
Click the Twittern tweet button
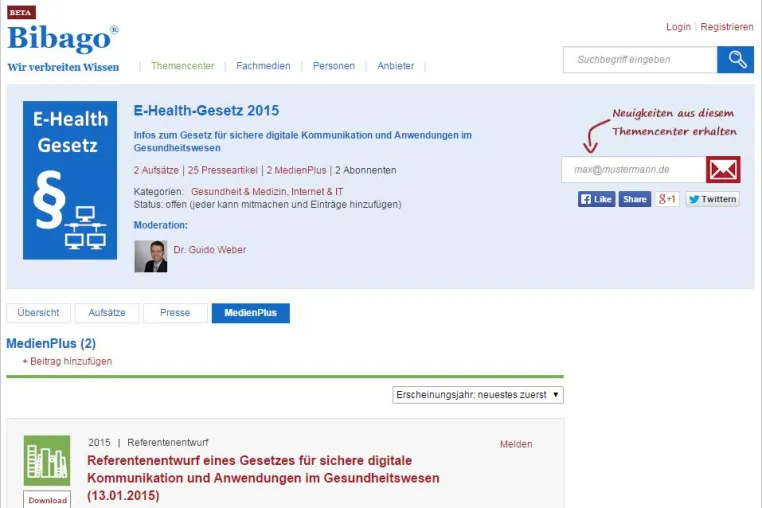[x=712, y=199]
